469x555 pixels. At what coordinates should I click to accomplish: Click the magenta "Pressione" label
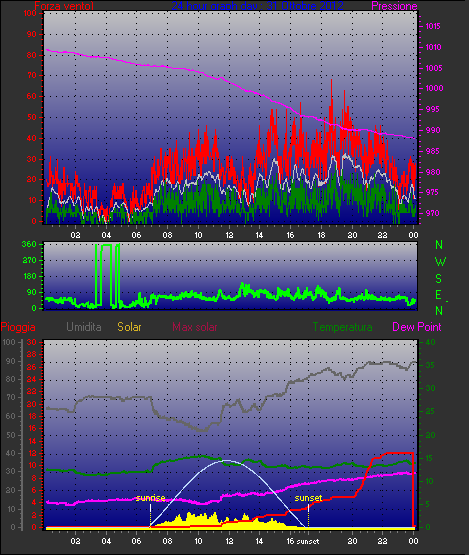point(394,6)
